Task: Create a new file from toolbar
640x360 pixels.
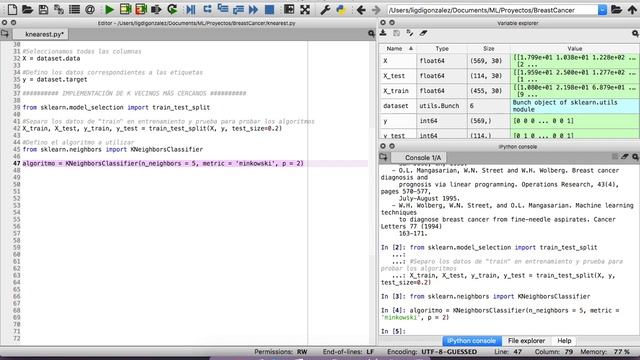Action: (x=12, y=9)
